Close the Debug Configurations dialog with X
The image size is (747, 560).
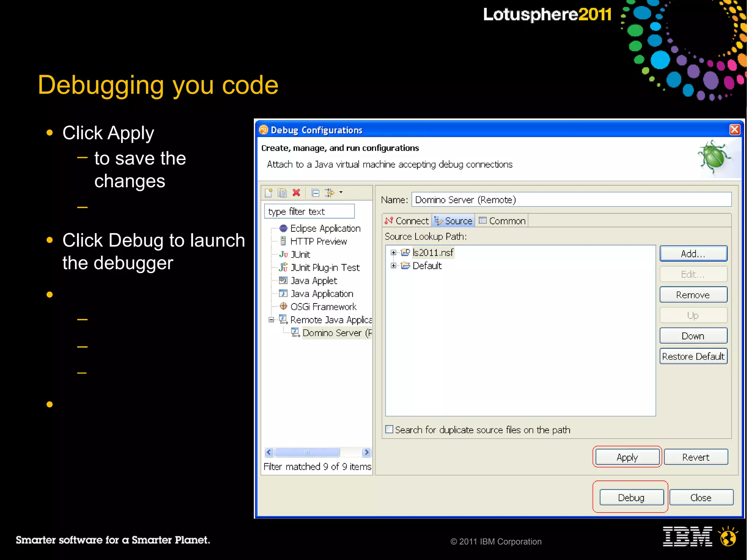[735, 130]
